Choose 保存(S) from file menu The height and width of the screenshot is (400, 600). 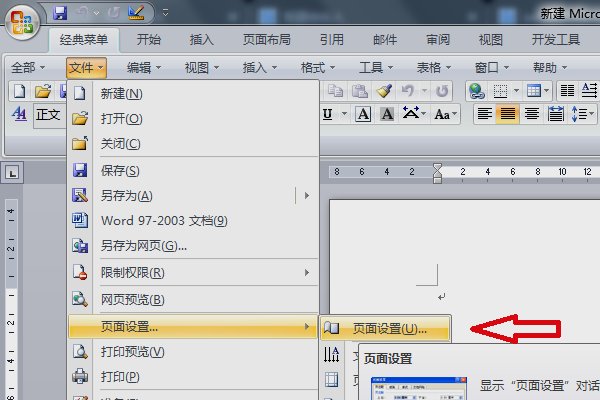[x=193, y=170]
